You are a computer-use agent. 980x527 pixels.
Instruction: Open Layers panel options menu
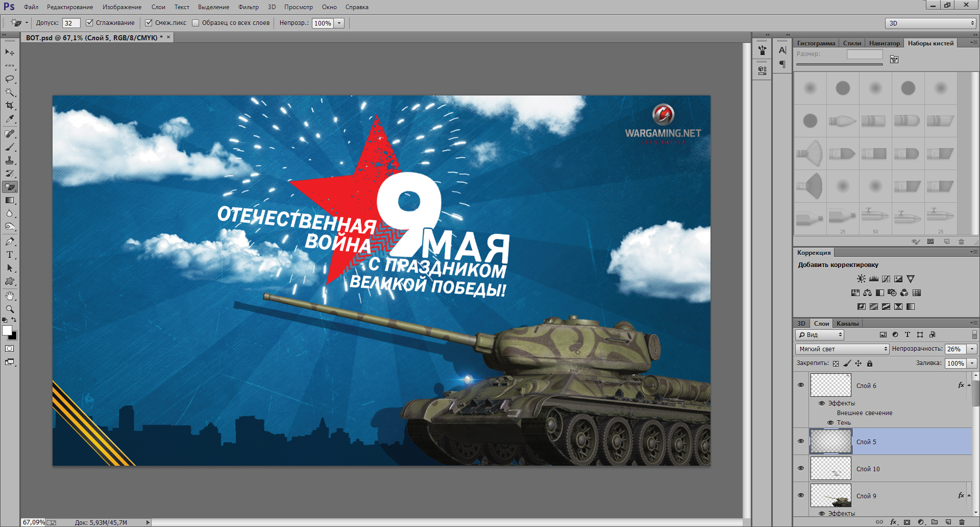click(974, 323)
